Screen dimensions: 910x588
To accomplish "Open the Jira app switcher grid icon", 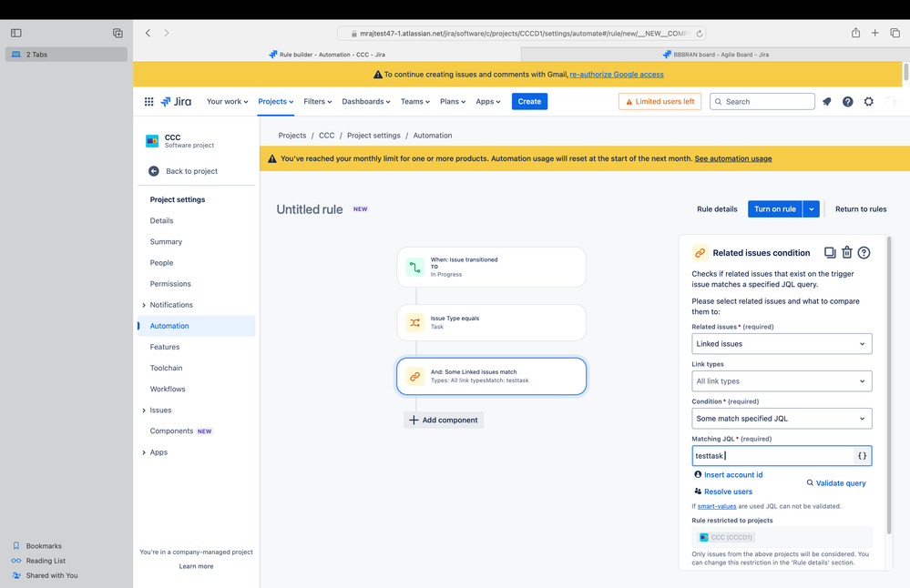I will (148, 101).
